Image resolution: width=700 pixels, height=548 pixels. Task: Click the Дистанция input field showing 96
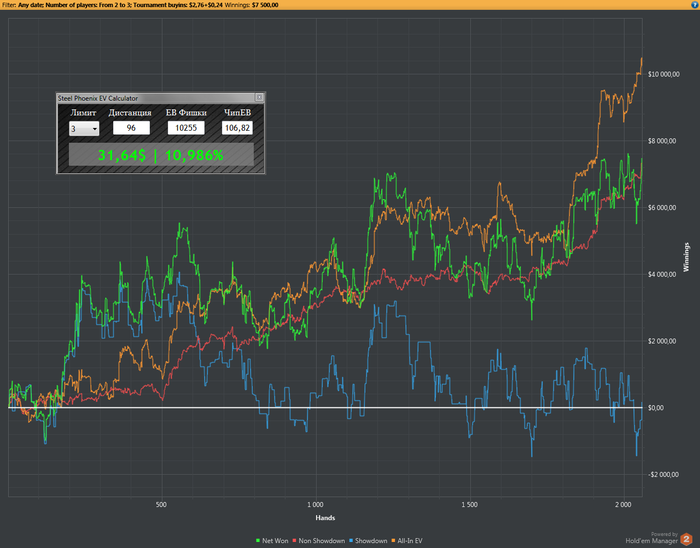point(131,128)
